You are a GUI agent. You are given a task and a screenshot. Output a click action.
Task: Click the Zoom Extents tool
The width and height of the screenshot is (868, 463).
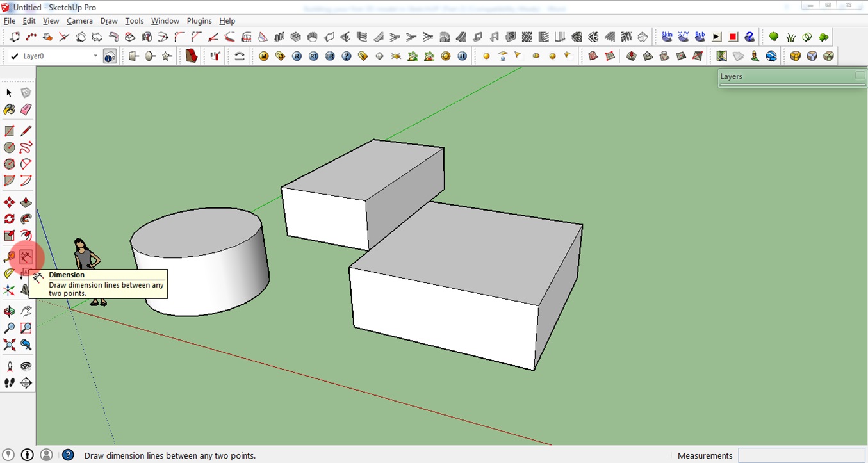(8, 345)
